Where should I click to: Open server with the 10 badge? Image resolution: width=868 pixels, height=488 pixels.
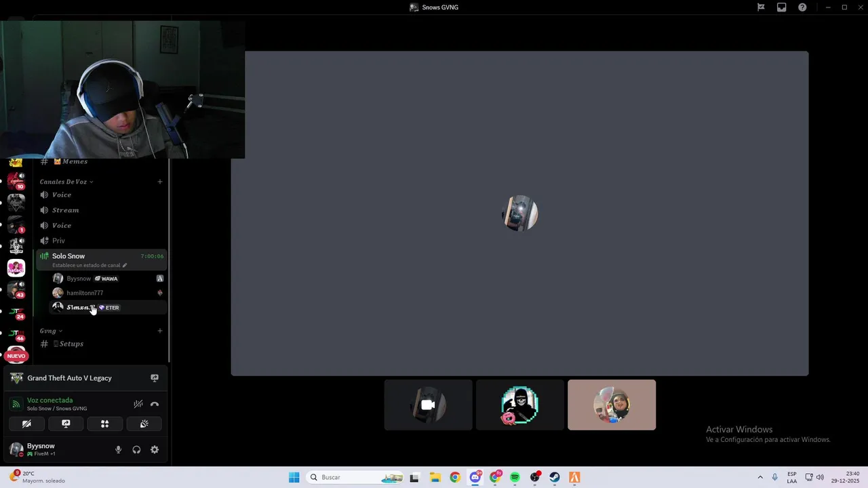coord(16,180)
